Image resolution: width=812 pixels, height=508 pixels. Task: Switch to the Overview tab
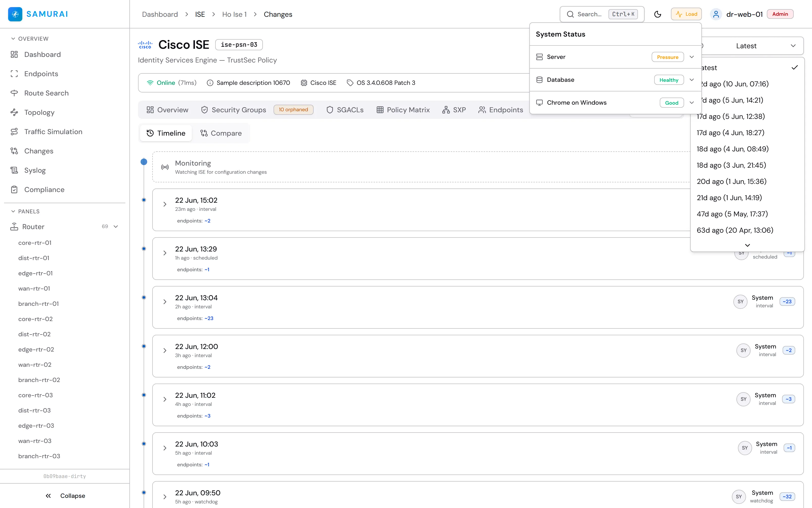coord(167,110)
